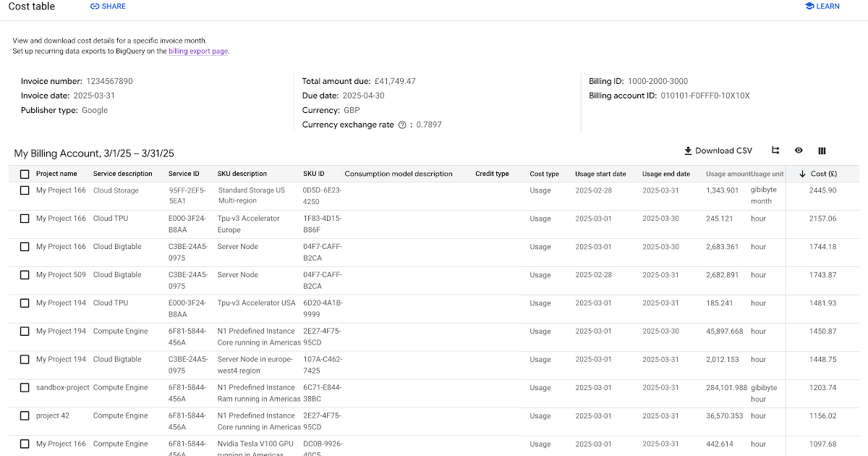Image resolution: width=868 pixels, height=456 pixels.
Task: Click the Usage start date column header
Action: pos(600,174)
